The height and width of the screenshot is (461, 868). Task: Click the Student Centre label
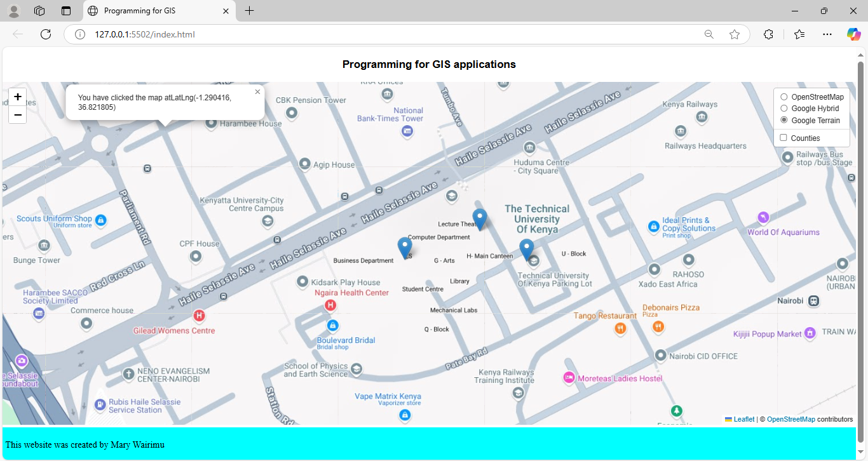click(x=423, y=289)
